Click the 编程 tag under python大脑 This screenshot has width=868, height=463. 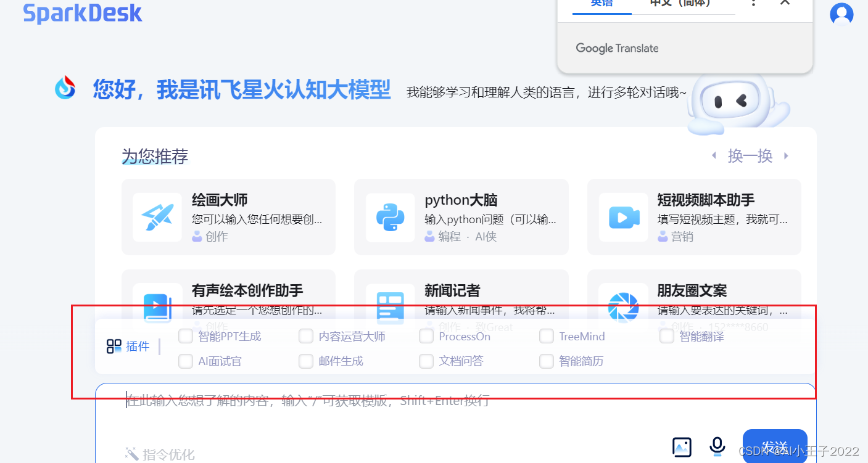tap(449, 236)
